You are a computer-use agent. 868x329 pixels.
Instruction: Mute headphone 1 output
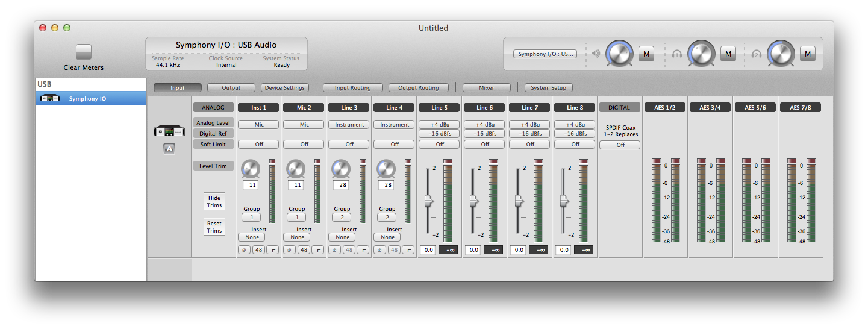(728, 54)
